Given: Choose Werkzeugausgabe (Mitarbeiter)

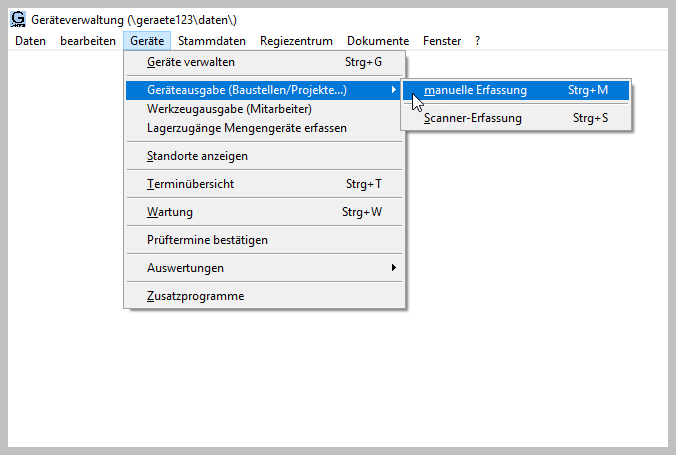Looking at the screenshot, I should [229, 108].
